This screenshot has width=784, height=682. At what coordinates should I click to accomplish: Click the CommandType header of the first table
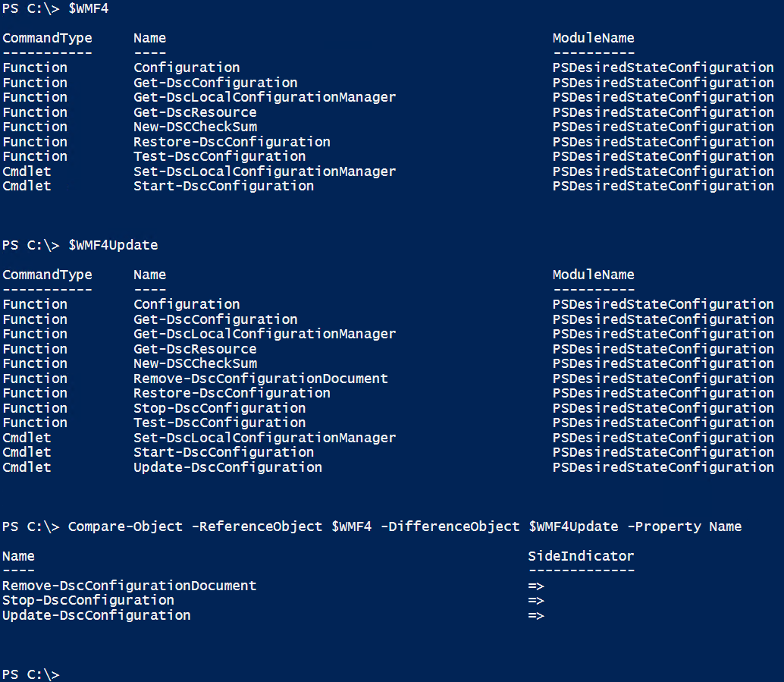click(47, 38)
